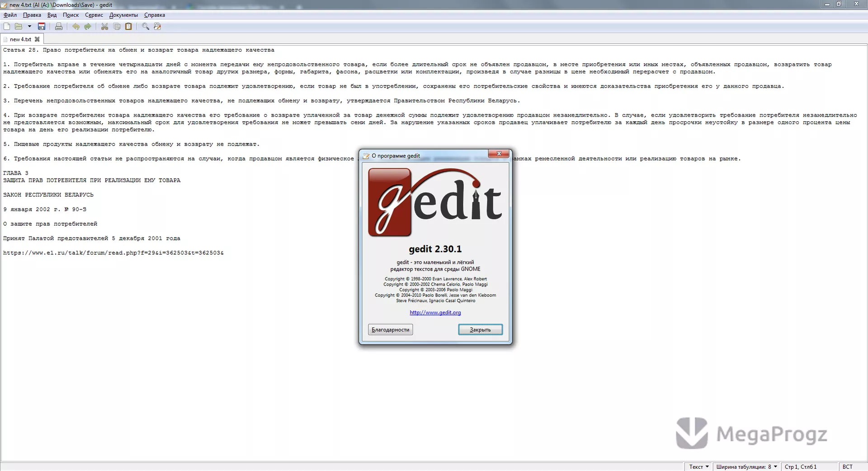Click the e1.ru forum URL line
The image size is (868, 471).
[x=113, y=253]
